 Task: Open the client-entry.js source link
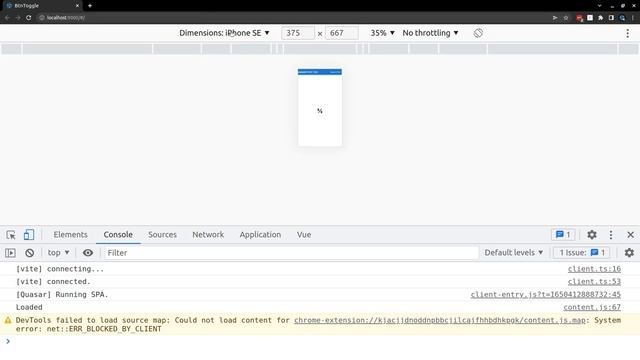point(545,294)
